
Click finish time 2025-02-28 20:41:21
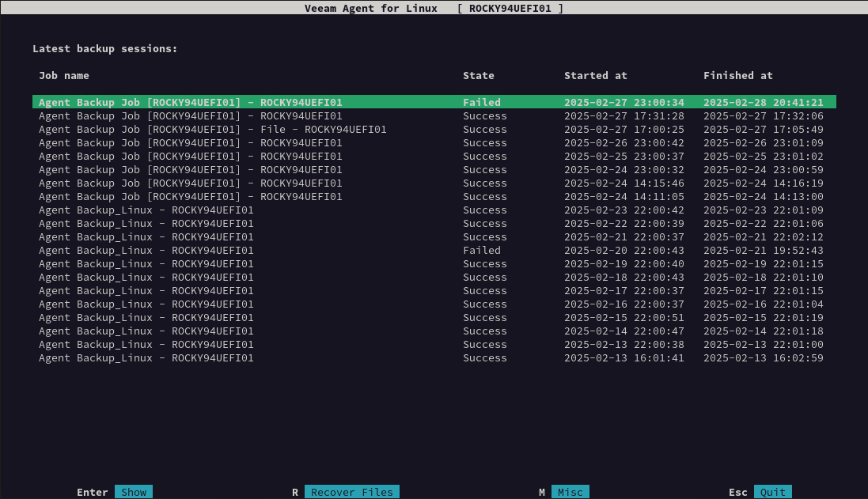(x=764, y=102)
